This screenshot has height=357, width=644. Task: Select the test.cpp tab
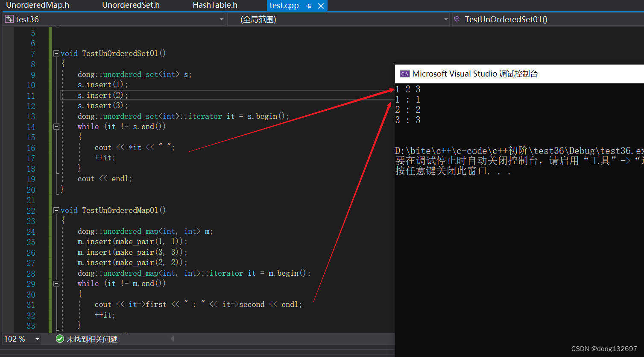[284, 6]
